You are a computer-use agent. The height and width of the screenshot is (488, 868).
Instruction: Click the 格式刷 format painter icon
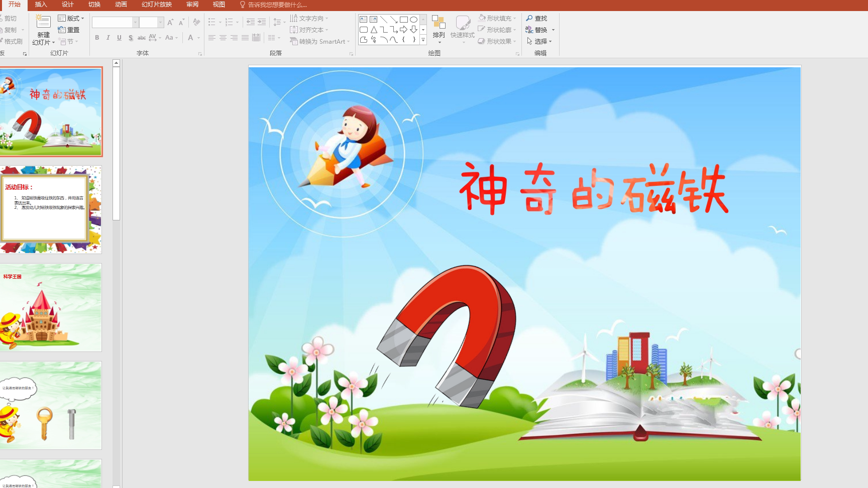(11, 40)
